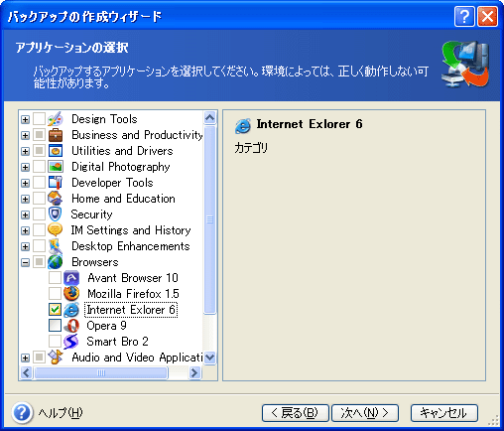Screen dimensions: 504x431
Task: Click the vertical scrollbar thumb
Action: coord(210,219)
